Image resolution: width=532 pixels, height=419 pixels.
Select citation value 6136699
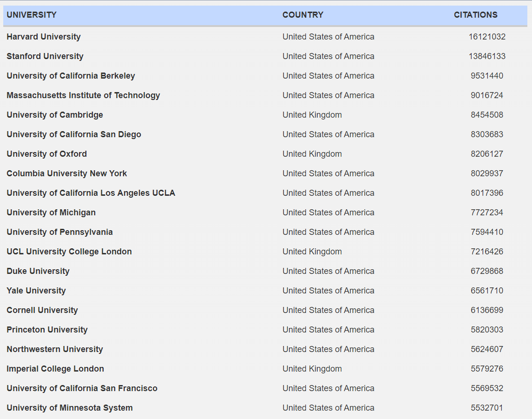[487, 310]
